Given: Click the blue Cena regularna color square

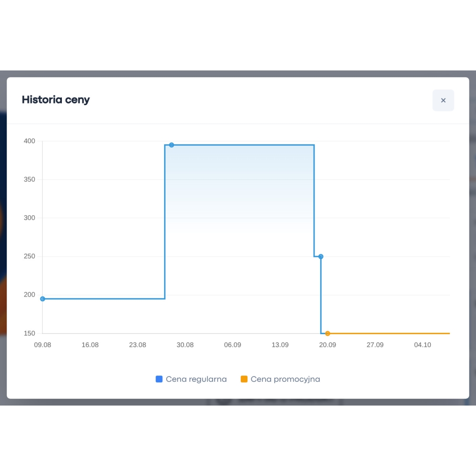Looking at the screenshot, I should pyautogui.click(x=159, y=379).
